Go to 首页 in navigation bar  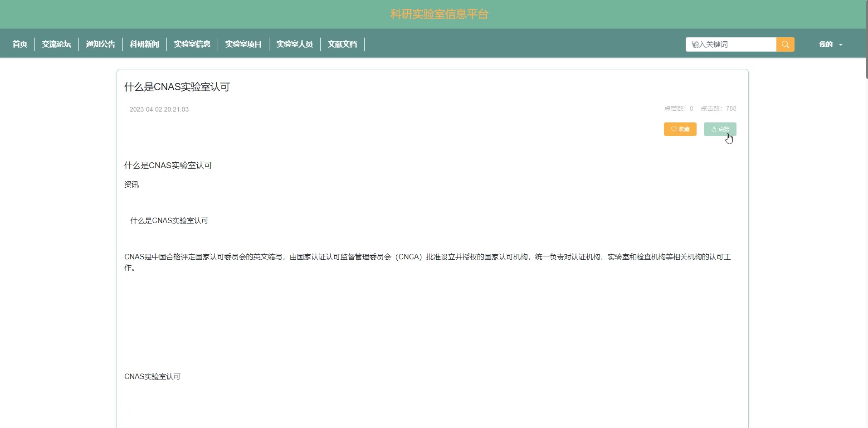20,44
